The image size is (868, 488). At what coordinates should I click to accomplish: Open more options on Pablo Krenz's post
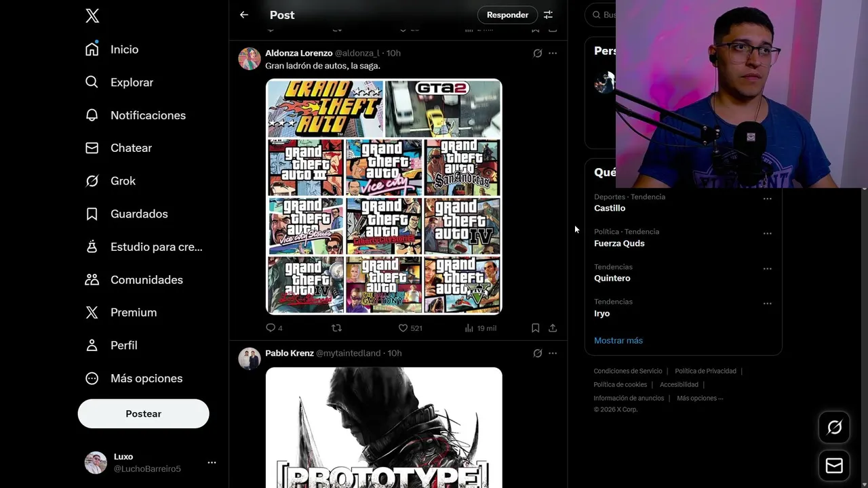(553, 353)
